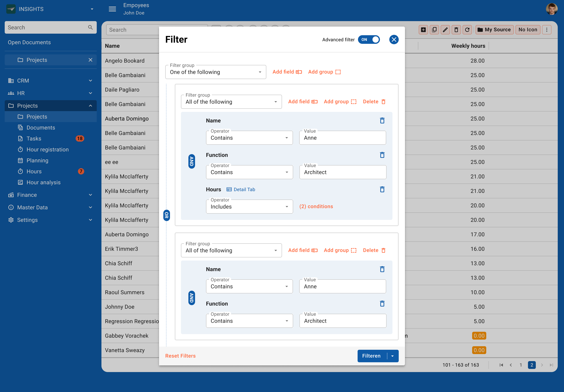The height and width of the screenshot is (392, 564).
Task: Open the hamburger menu
Action: point(112,9)
